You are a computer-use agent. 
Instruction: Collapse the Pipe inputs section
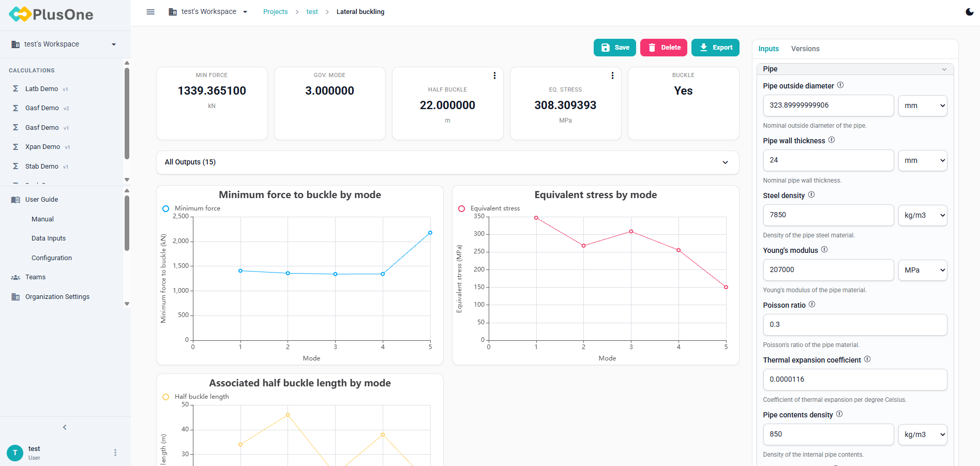point(855,69)
